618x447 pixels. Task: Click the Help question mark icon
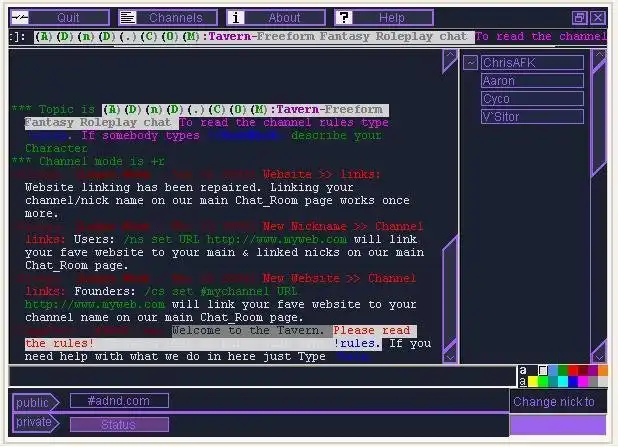(344, 17)
